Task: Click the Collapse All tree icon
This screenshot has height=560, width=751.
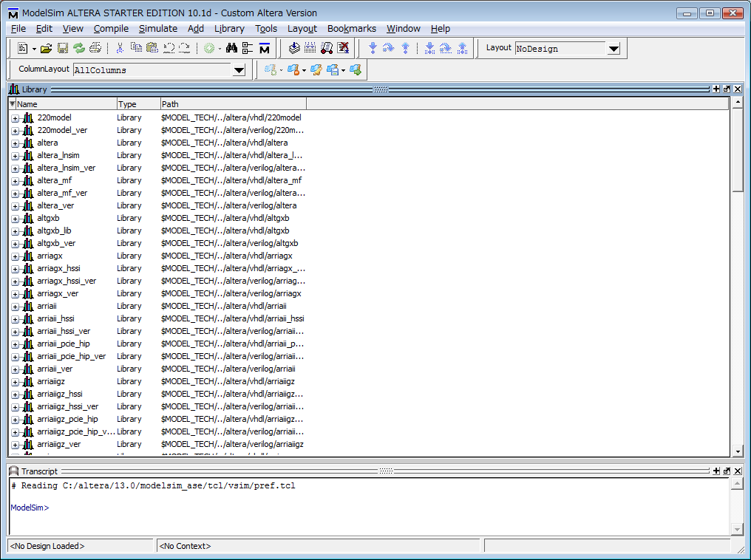Action: click(x=248, y=48)
